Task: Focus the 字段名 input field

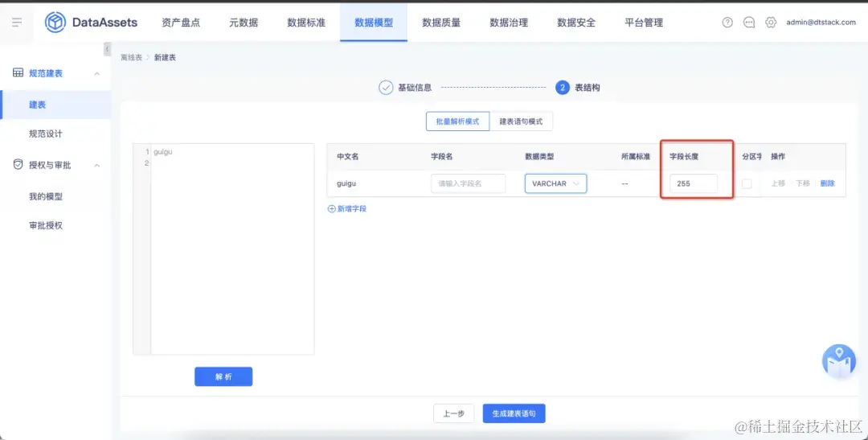Action: tap(469, 183)
